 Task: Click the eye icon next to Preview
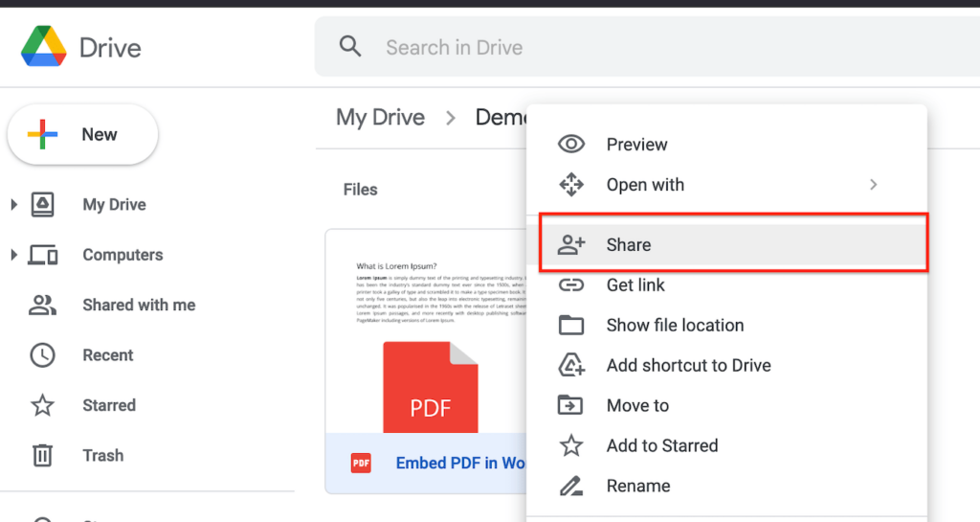pyautogui.click(x=571, y=145)
